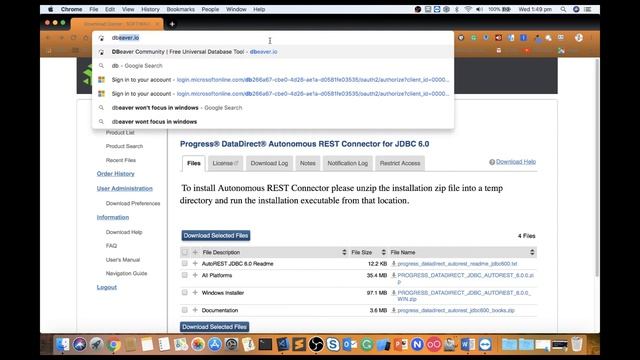Launch Siri from the dock
Screen dimensions: 640x360
click(x=80, y=344)
